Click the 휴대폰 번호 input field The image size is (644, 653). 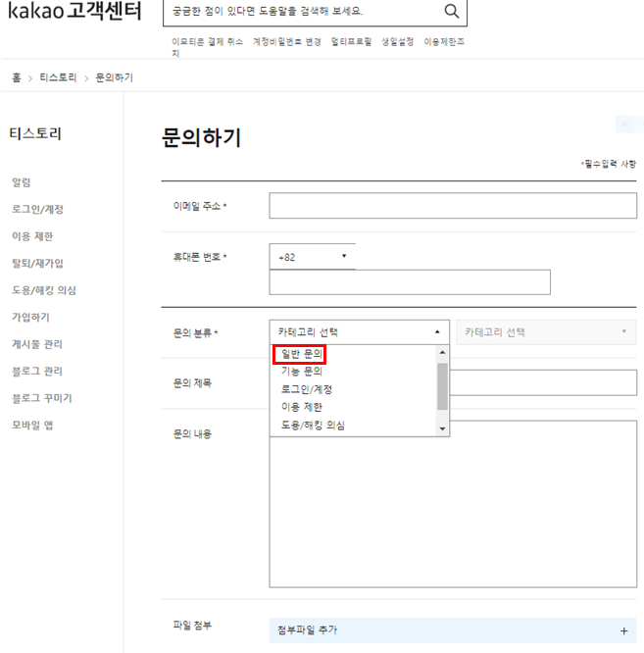(410, 282)
